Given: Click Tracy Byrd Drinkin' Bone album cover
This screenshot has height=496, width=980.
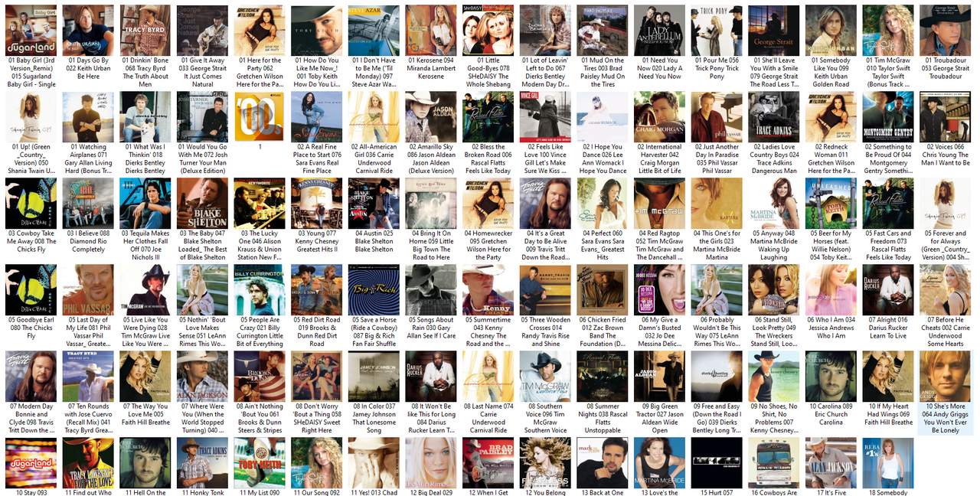Looking at the screenshot, I should click(145, 31).
